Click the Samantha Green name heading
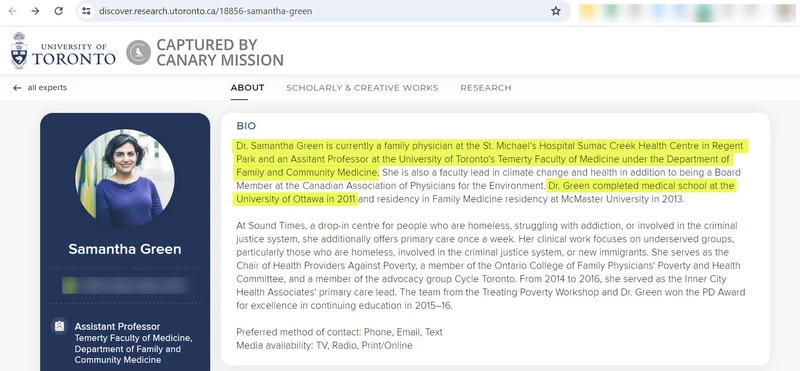 [125, 249]
